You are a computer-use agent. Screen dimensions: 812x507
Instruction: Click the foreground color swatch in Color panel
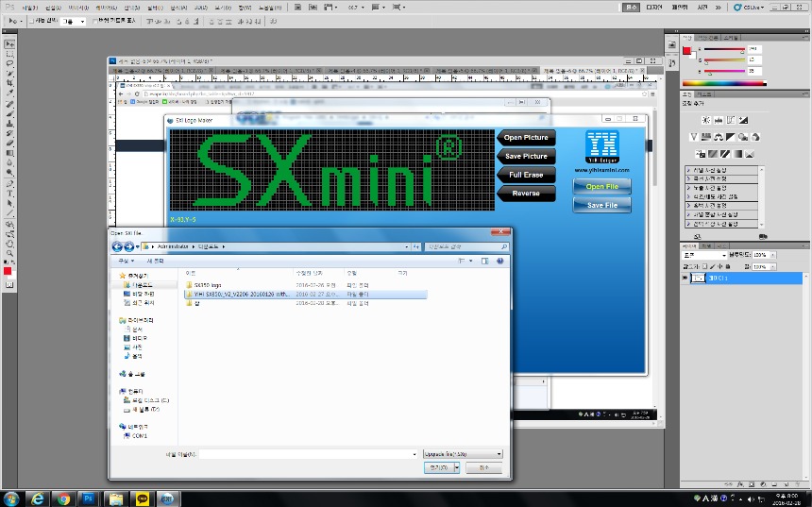(x=686, y=50)
